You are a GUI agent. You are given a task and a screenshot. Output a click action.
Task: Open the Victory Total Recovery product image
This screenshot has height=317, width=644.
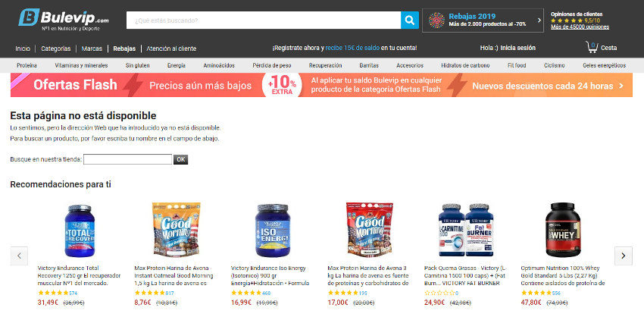(80, 231)
